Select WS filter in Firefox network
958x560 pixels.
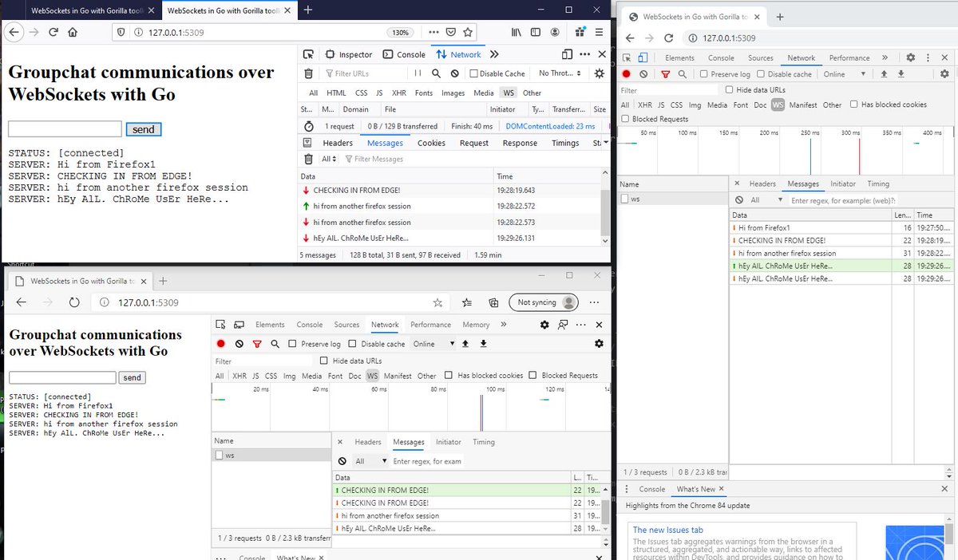(509, 93)
